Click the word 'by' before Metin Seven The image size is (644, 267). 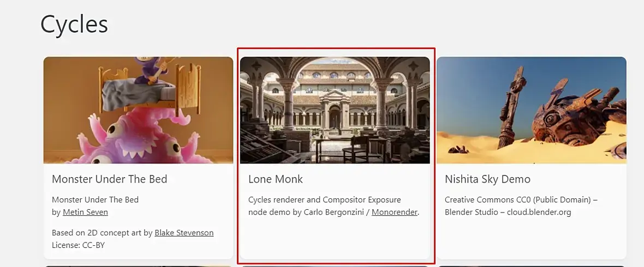pyautogui.click(x=56, y=212)
